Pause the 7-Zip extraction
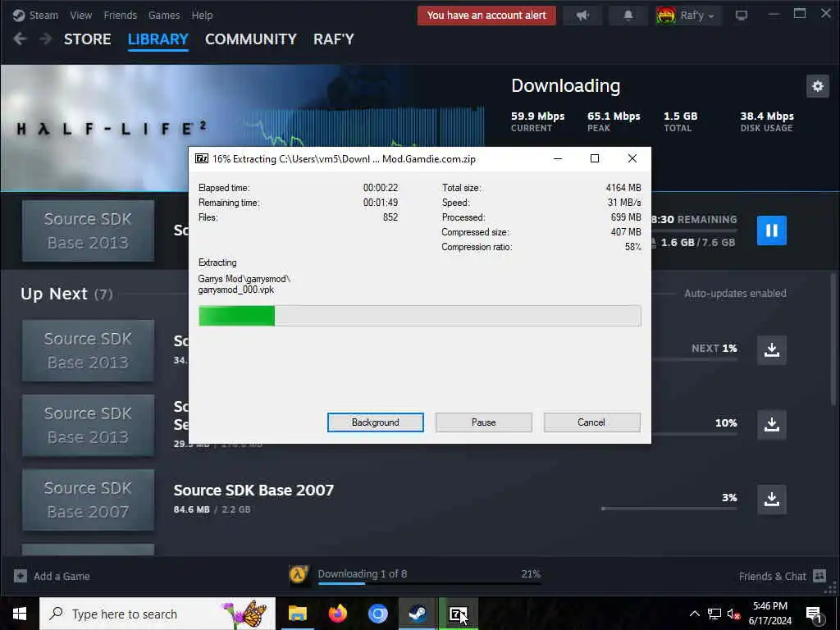Image resolution: width=840 pixels, height=630 pixels. click(483, 422)
